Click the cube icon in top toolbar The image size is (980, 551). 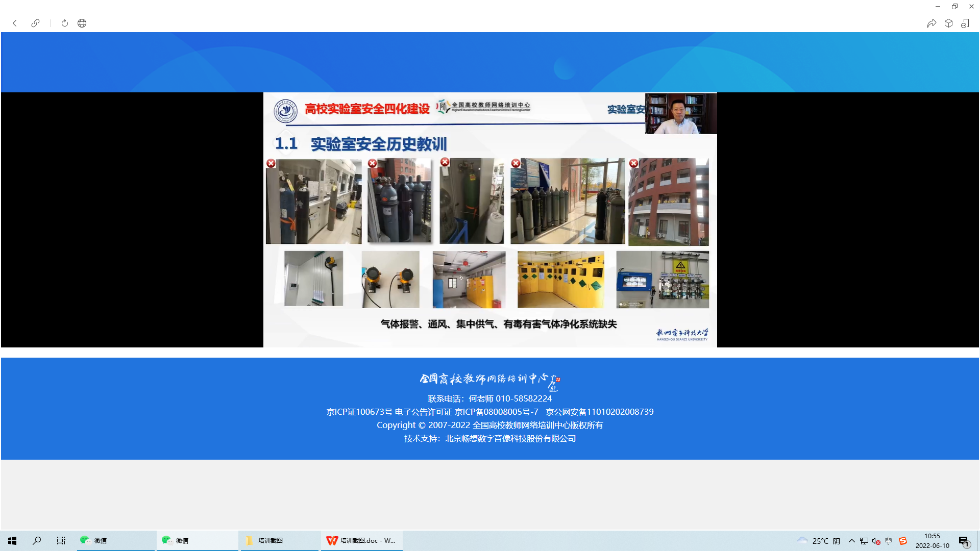[948, 23]
